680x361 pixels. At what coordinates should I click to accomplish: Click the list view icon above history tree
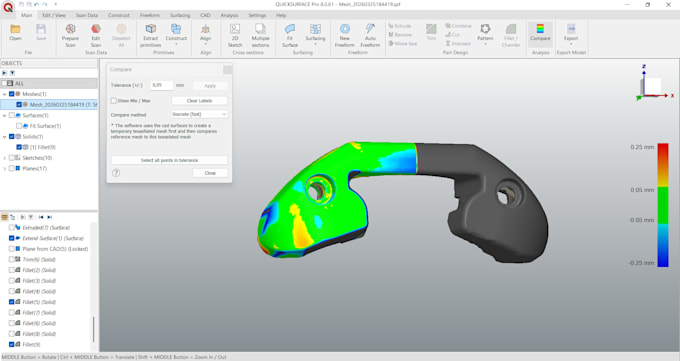[x=4, y=217]
